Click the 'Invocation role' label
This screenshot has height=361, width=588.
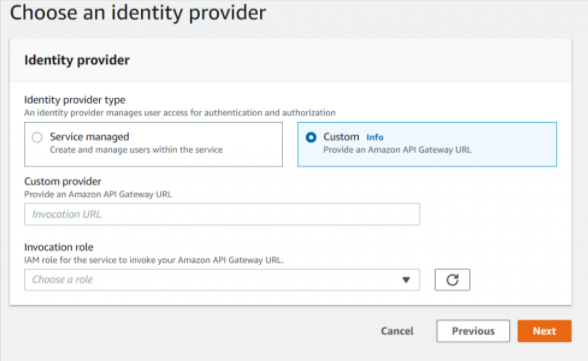(x=58, y=247)
